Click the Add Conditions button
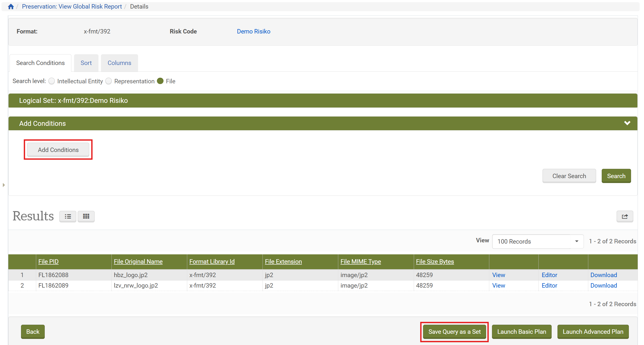The height and width of the screenshot is (345, 644). (58, 150)
